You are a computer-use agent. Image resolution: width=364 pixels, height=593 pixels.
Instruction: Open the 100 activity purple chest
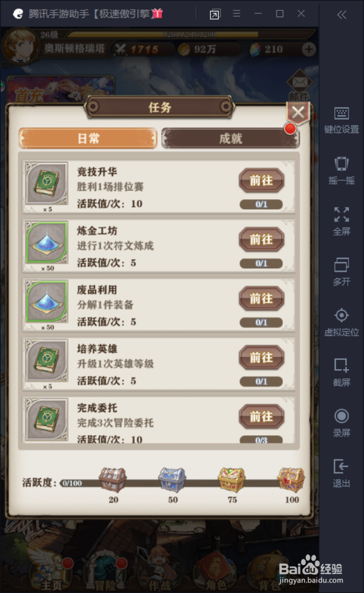[291, 480]
